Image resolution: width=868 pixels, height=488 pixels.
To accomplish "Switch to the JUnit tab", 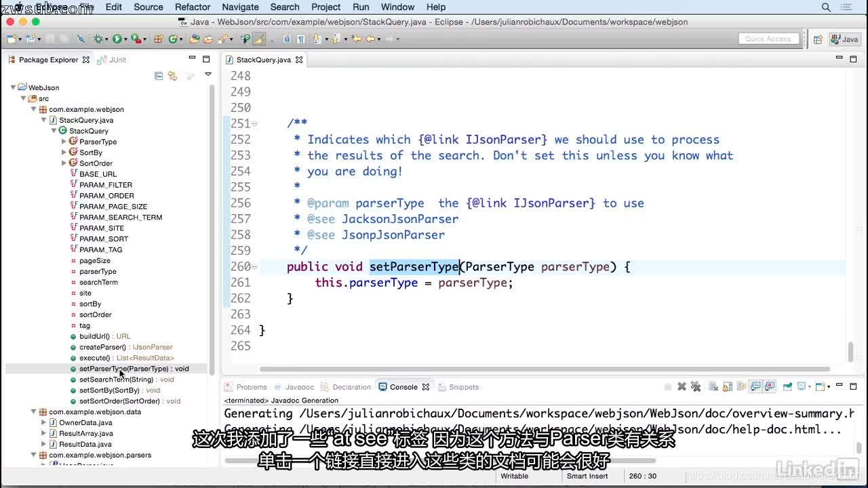I will coord(113,60).
